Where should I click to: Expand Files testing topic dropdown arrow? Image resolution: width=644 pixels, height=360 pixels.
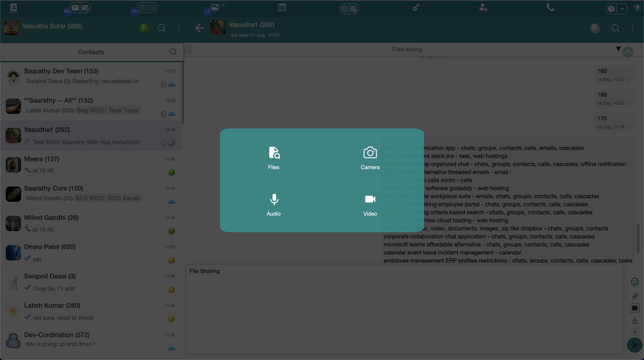619,49
